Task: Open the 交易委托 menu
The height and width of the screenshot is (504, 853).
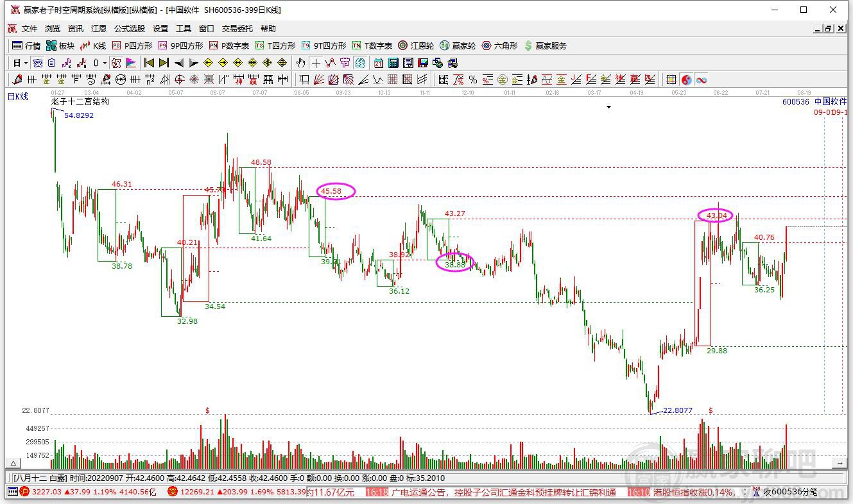Action: 237,29
